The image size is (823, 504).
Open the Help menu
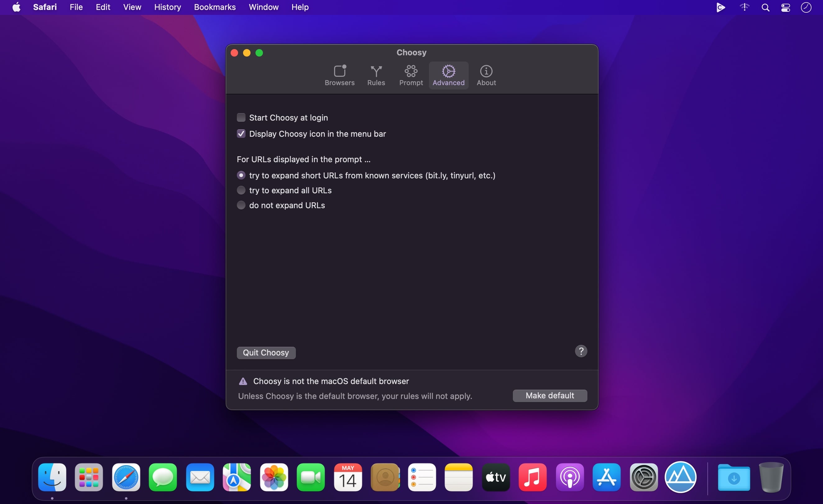point(300,7)
